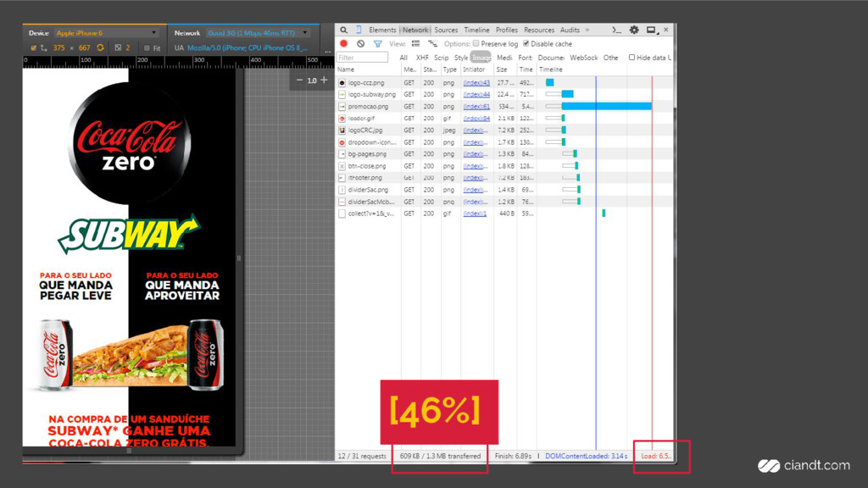
Task: Uncheck the Disable cache checkbox
Action: pyautogui.click(x=526, y=44)
